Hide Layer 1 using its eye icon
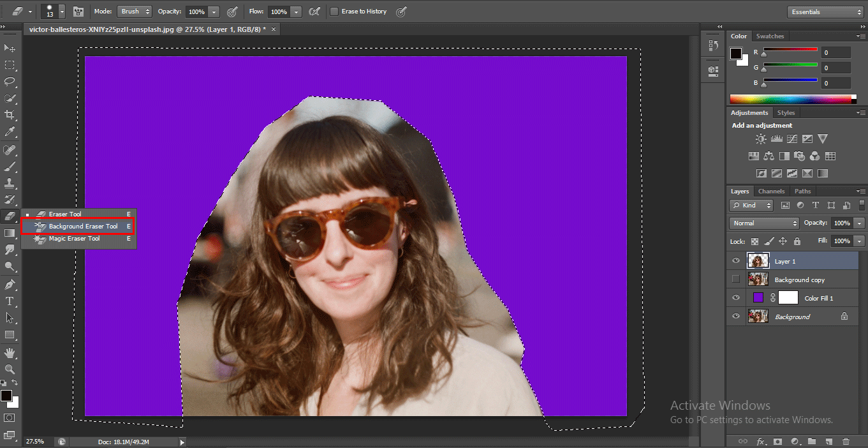This screenshot has height=448, width=868. tap(736, 261)
